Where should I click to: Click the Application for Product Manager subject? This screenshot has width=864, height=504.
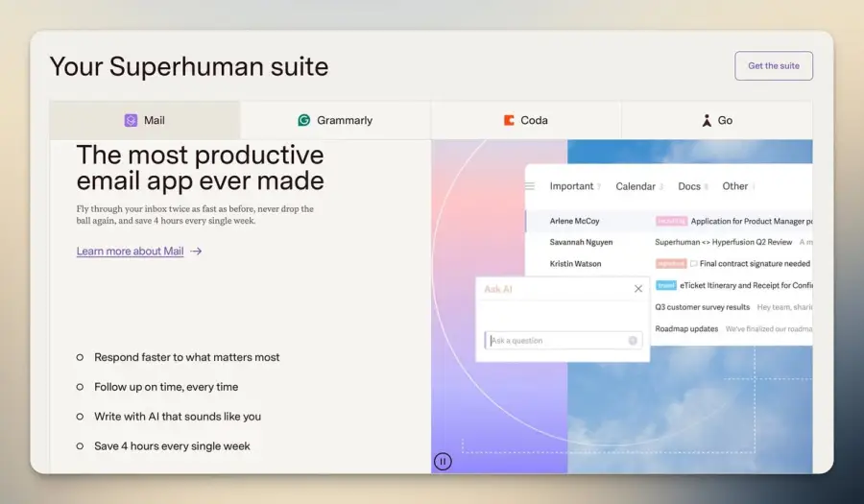(x=752, y=221)
